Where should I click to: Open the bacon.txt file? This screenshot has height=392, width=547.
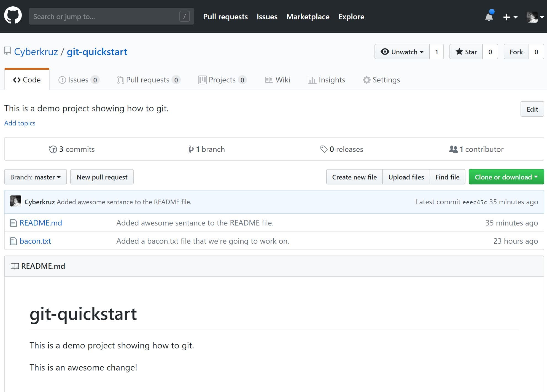pyautogui.click(x=35, y=241)
